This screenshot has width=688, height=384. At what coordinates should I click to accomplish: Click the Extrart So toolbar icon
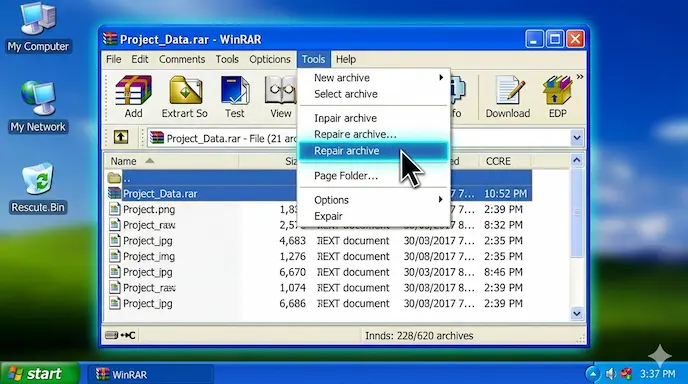(185, 90)
